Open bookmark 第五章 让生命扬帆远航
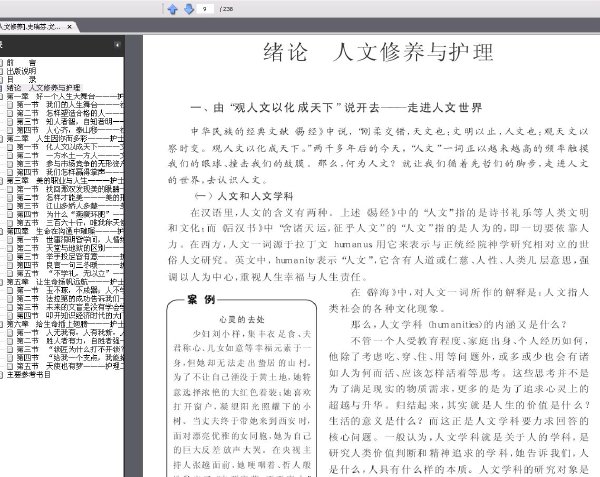600x477 pixels. [65, 282]
